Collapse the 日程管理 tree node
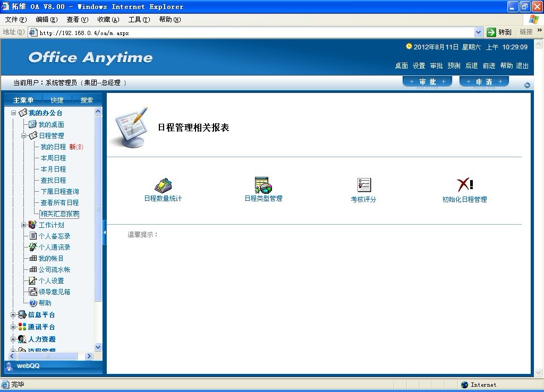 (24, 135)
